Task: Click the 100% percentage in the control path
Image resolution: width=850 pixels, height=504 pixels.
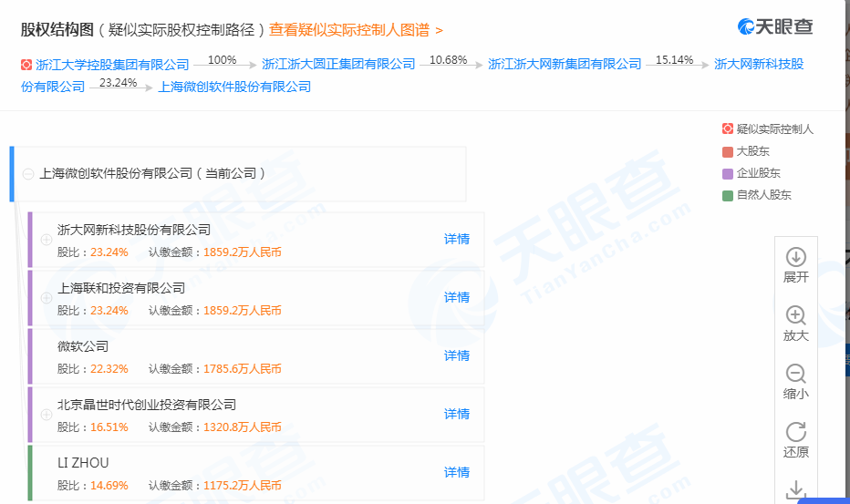Action: [223, 60]
